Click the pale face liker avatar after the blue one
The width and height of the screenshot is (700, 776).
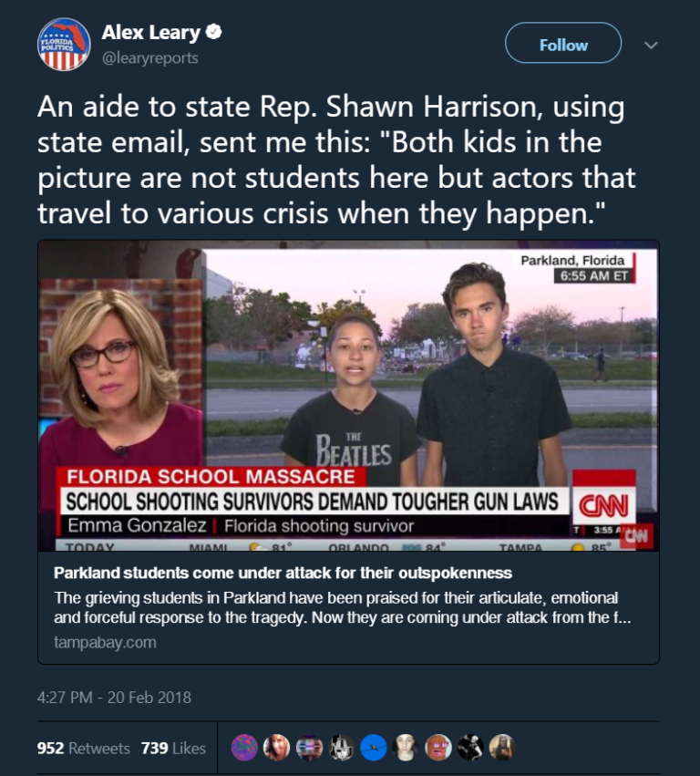click(406, 748)
